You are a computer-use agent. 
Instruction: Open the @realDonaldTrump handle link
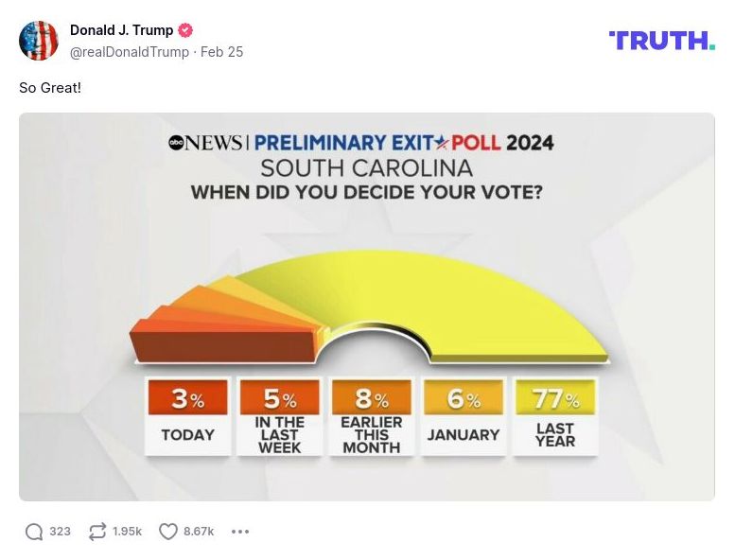coord(130,52)
